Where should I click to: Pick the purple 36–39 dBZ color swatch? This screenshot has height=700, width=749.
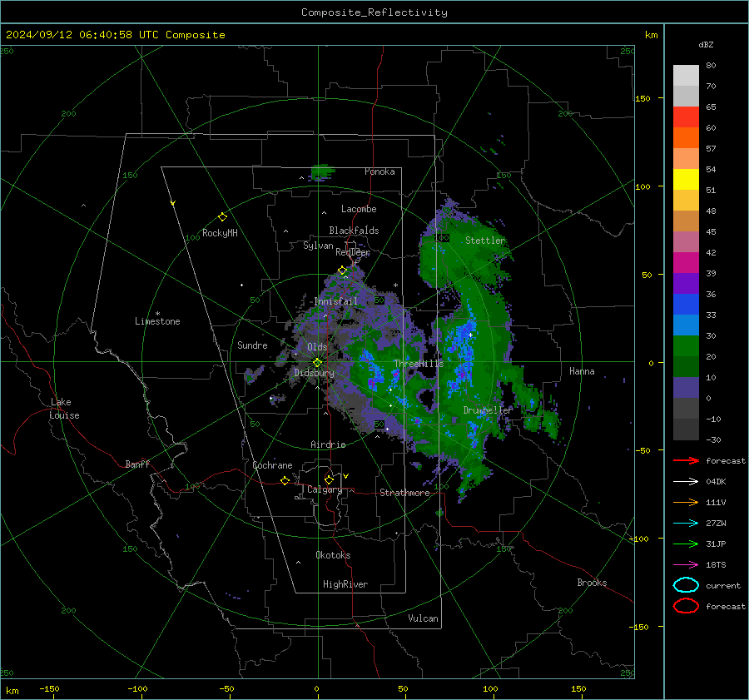pos(686,284)
